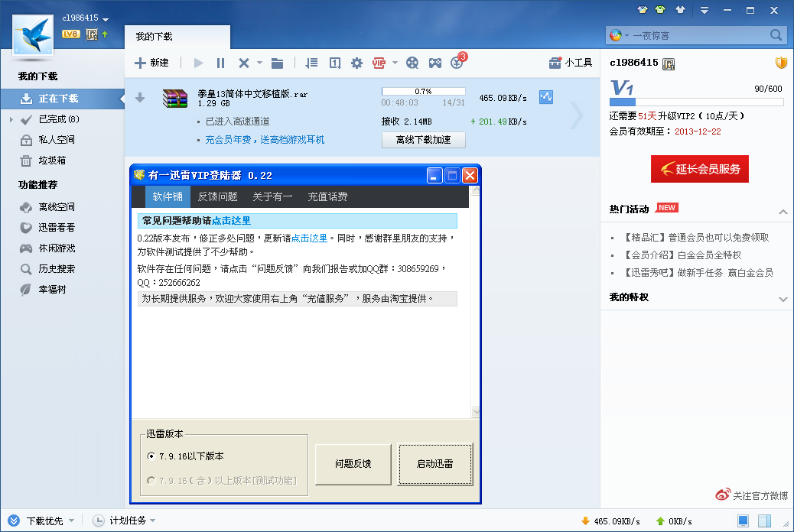794x532 pixels.
Task: Click the speed graph icon beside download
Action: pyautogui.click(x=546, y=96)
